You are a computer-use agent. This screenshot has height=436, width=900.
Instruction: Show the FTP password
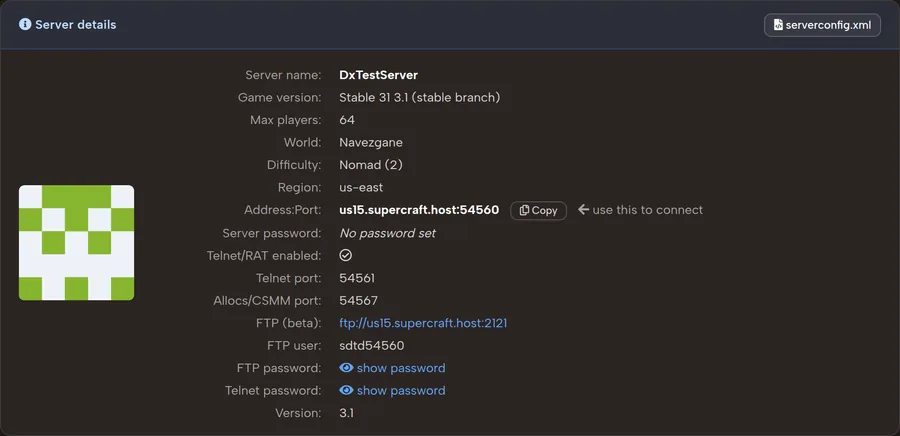(x=392, y=368)
